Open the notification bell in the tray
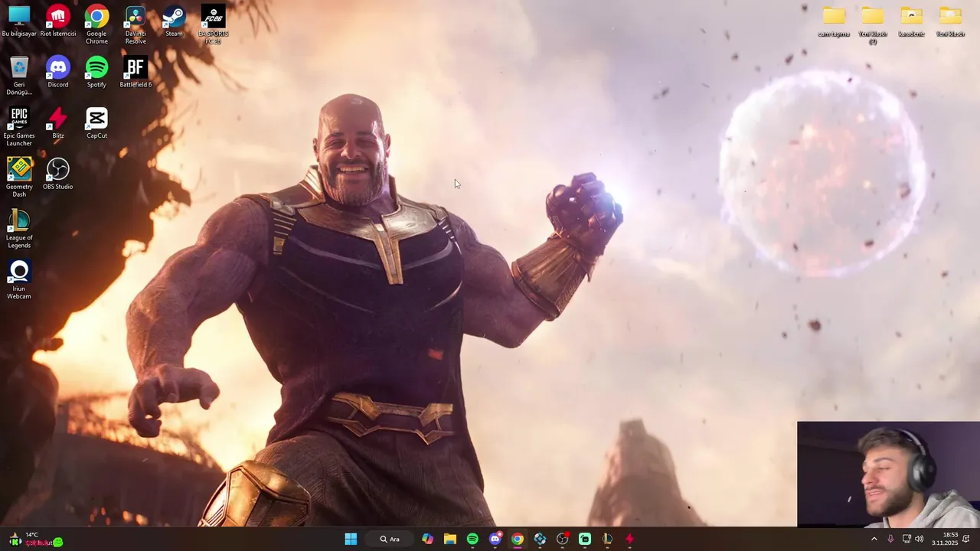Screen dimensions: 980x551 [x=966, y=539]
